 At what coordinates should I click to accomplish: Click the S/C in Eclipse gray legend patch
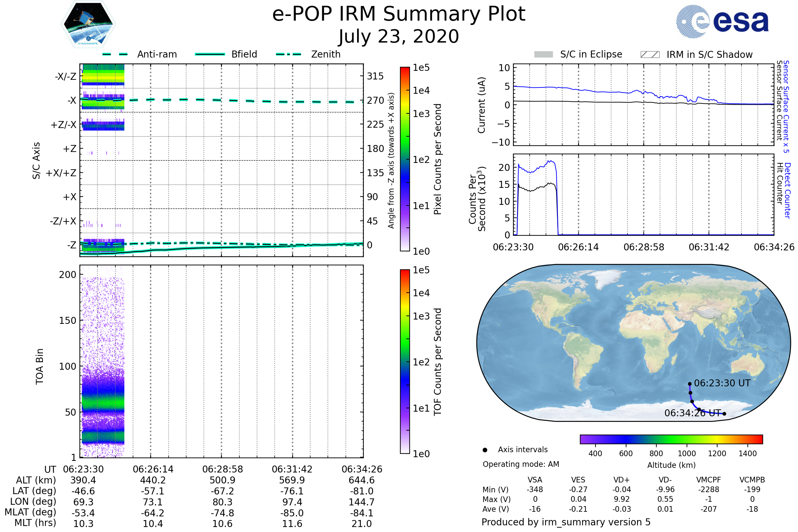[543, 55]
